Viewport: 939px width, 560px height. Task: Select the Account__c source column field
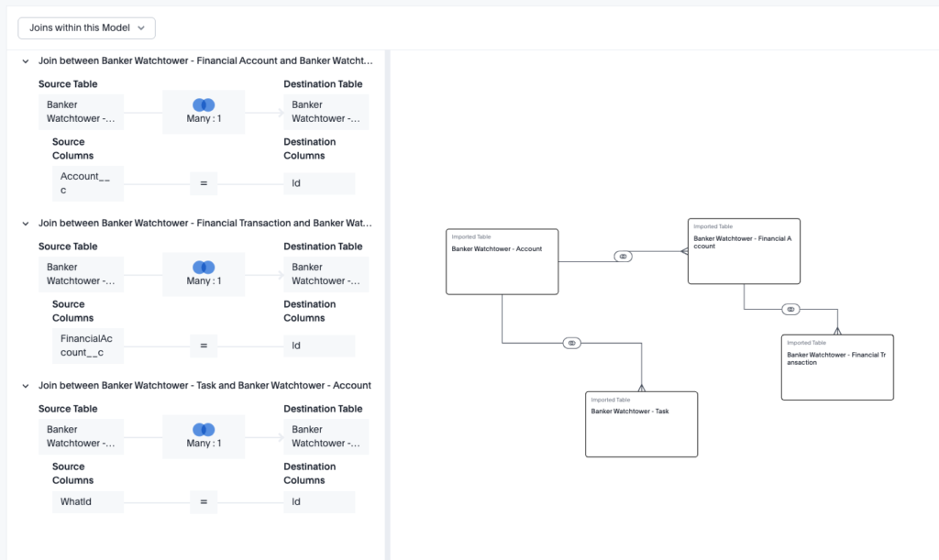click(x=87, y=183)
